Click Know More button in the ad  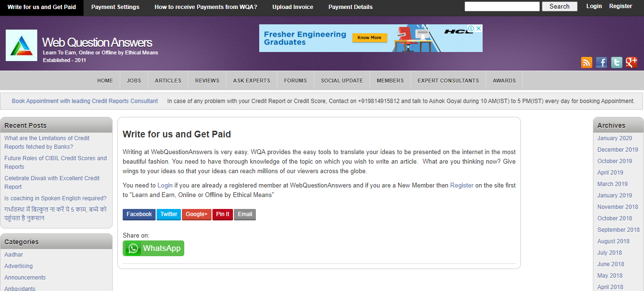click(x=370, y=38)
